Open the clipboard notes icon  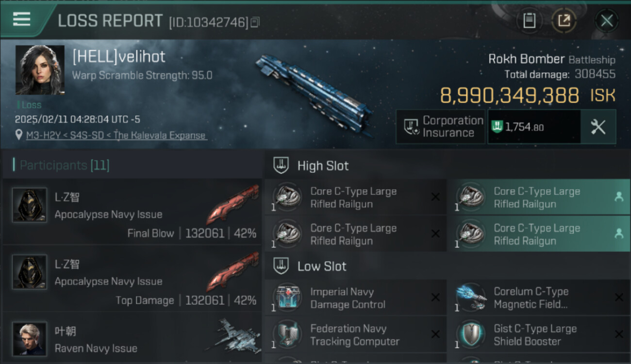pyautogui.click(x=529, y=20)
